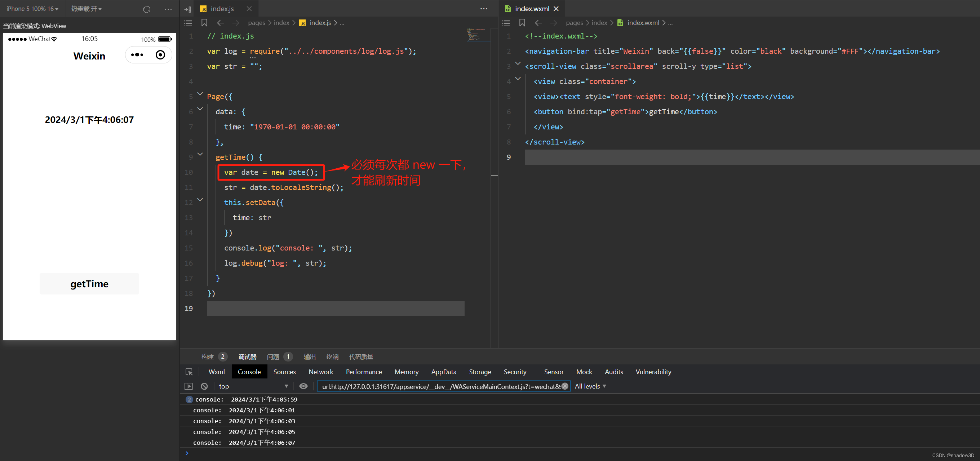
Task: Open the outline list icon in index.js editor
Action: [x=188, y=23]
